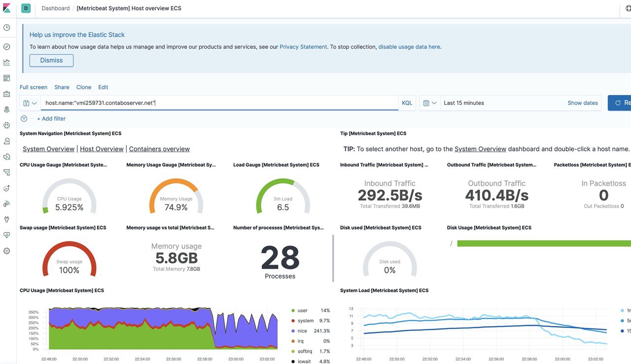Clone this dashboard
The width and height of the screenshot is (631, 364).
point(84,87)
